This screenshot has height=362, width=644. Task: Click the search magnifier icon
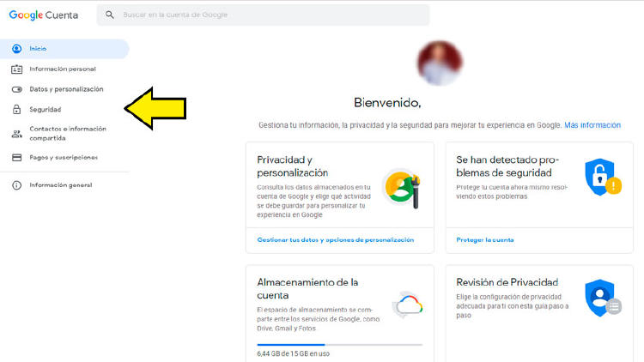(x=109, y=15)
